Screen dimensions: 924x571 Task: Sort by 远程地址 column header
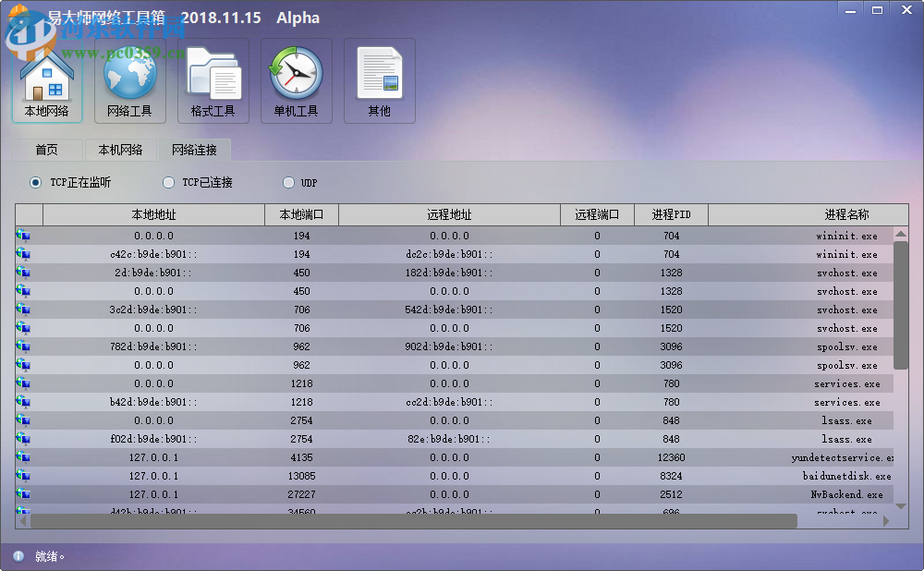click(450, 214)
